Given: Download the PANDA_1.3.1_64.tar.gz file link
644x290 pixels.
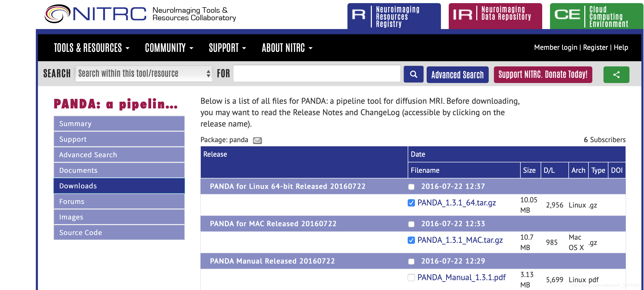Looking at the screenshot, I should [457, 203].
